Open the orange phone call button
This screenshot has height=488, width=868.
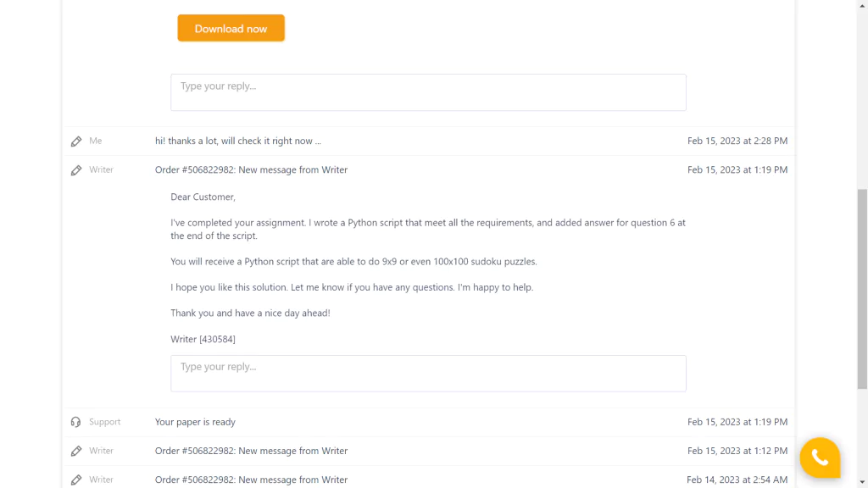[820, 457]
